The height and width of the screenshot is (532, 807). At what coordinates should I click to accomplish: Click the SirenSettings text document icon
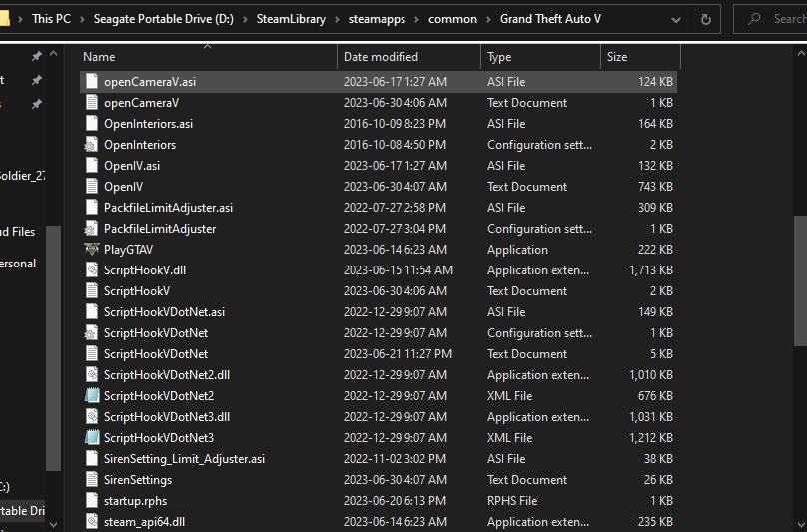point(92,480)
